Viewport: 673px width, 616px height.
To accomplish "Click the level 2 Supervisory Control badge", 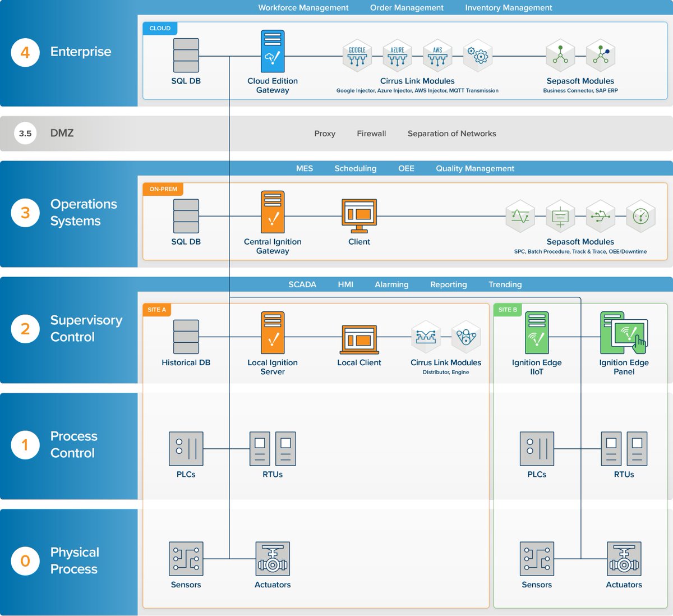I will click(25, 329).
